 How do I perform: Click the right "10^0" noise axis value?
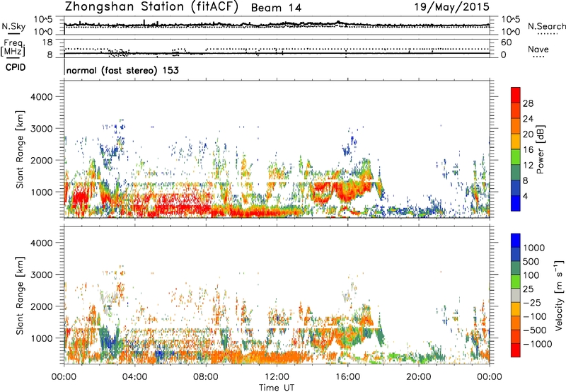coord(510,32)
